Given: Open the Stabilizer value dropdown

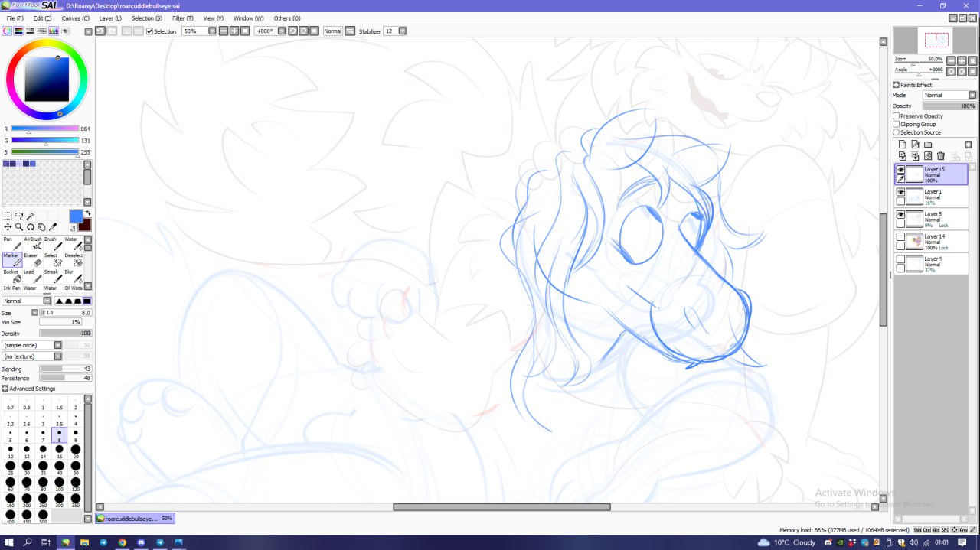Looking at the screenshot, I should click(402, 31).
